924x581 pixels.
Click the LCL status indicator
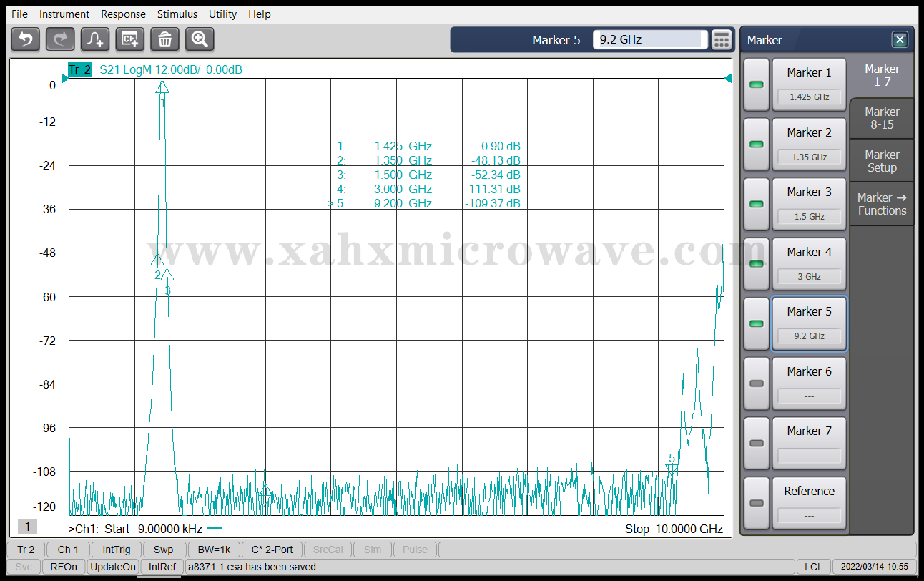tap(813, 567)
